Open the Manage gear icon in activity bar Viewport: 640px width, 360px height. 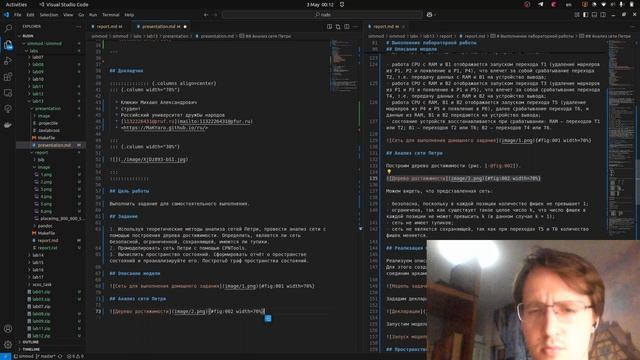pos(8,344)
